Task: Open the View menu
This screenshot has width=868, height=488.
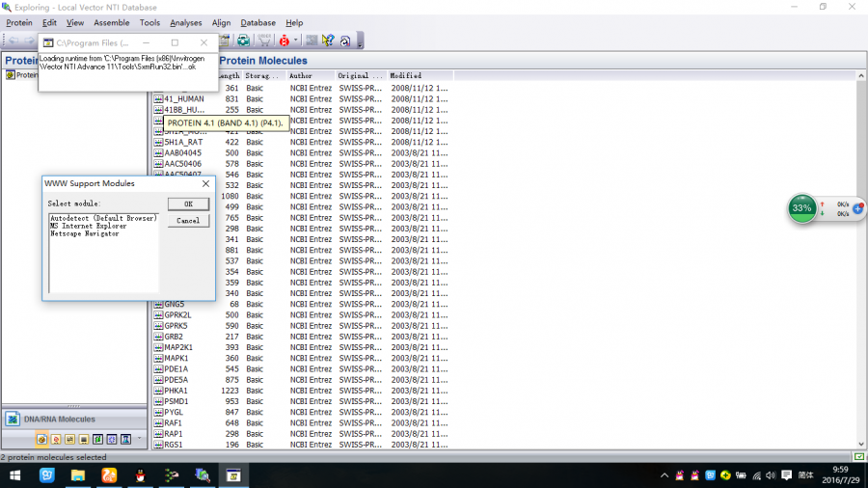Action: pyautogui.click(x=74, y=23)
